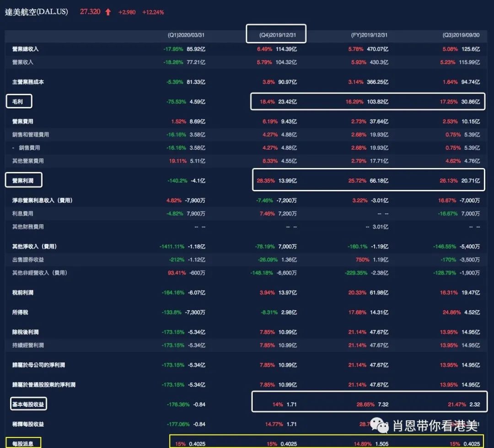Viewport: 494px width, 448px height.
Task: Click the Q1 total revenue value 85.92亿
Action: [196, 49]
